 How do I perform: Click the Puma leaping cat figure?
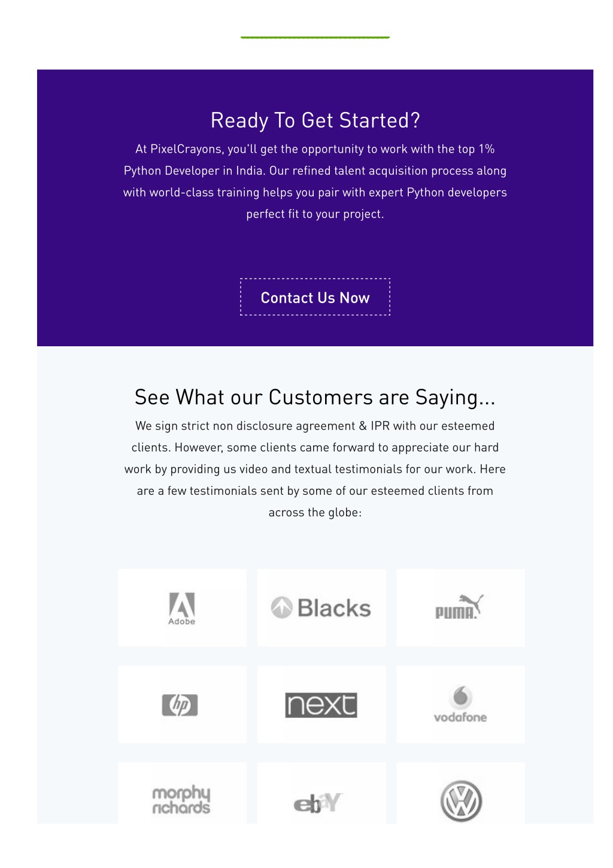tap(471, 603)
